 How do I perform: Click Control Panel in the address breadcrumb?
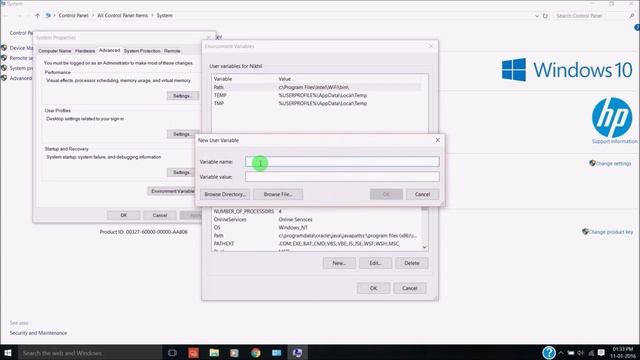pyautogui.click(x=73, y=16)
